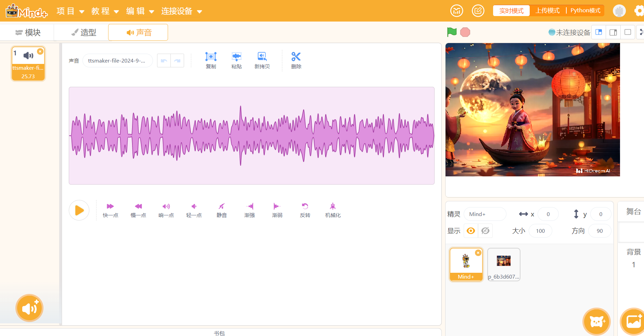The image size is (644, 336).
Task: Open the 书包 backpack panel
Action: [219, 333]
